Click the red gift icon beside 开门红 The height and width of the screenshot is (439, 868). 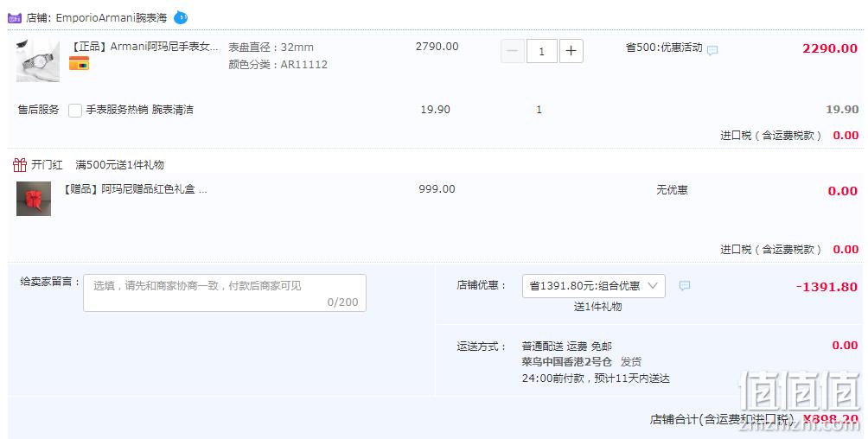tap(20, 164)
